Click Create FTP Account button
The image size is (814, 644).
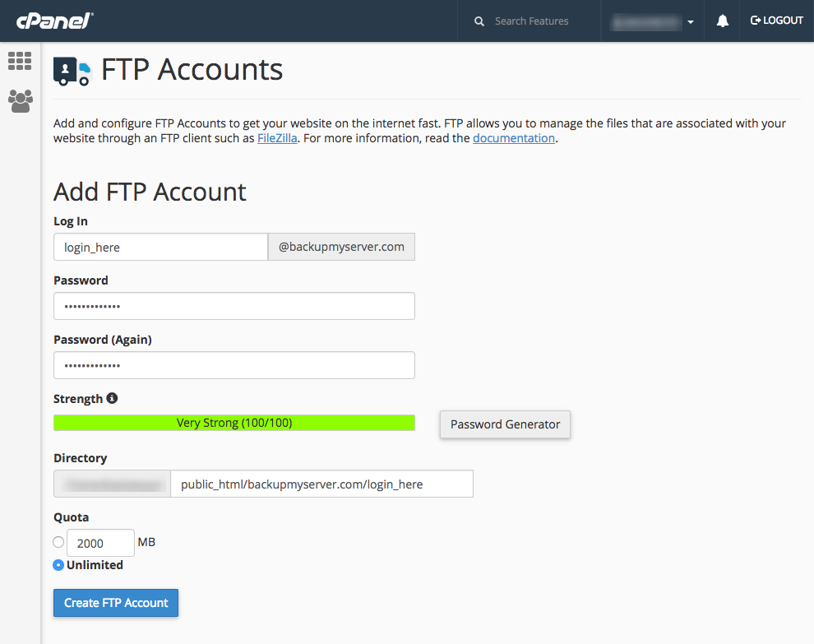point(116,603)
